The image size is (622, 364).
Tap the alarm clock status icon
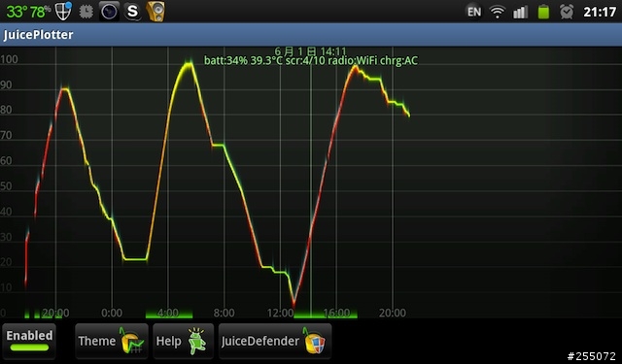coord(567,12)
